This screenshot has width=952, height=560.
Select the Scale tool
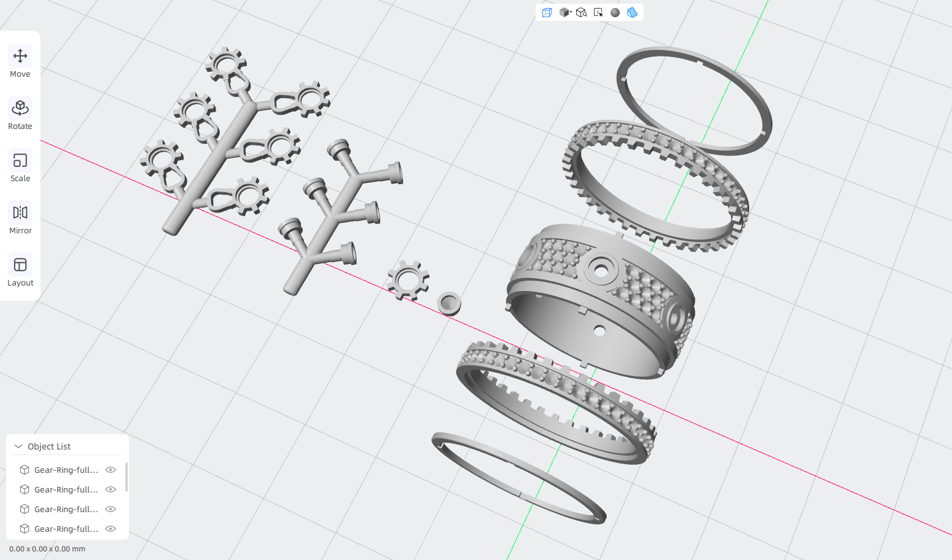click(x=20, y=166)
